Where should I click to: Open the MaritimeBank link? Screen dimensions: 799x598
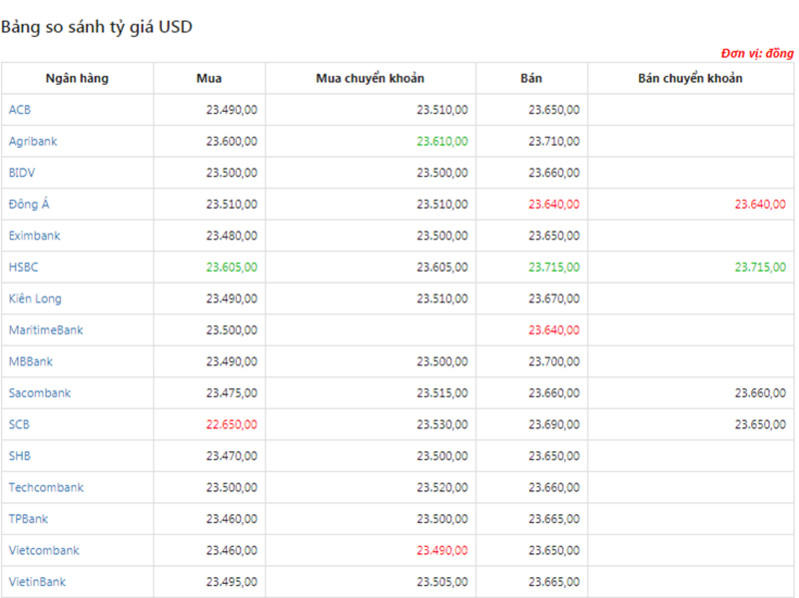[x=46, y=330]
